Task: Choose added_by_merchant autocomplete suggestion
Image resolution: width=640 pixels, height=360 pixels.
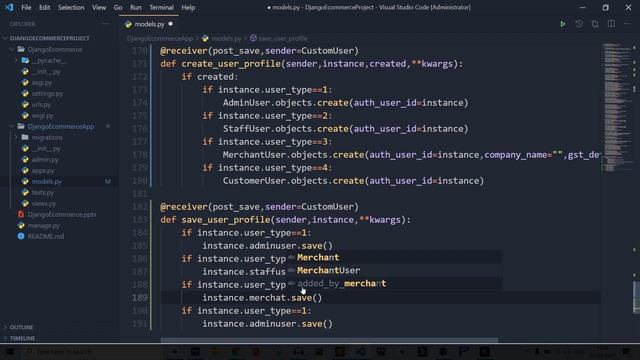Action: [x=394, y=284]
